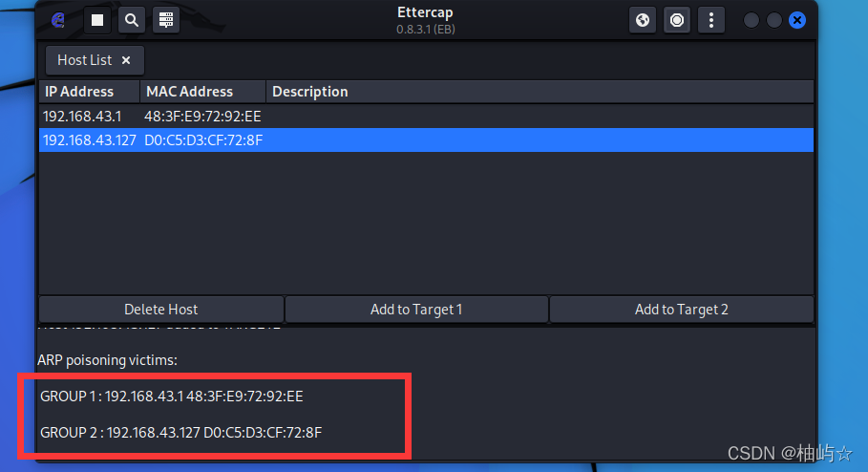The width and height of the screenshot is (868, 472).
Task: Open the hosts list toolbar icon
Action: click(166, 20)
